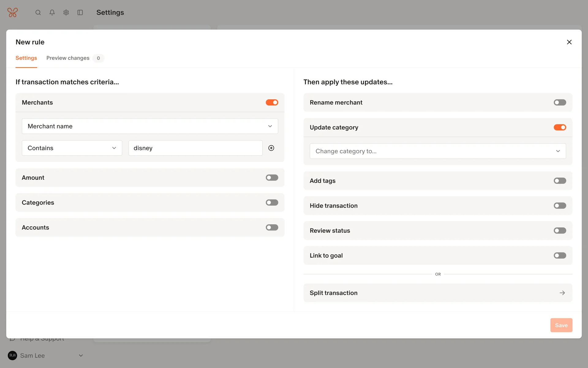This screenshot has width=588, height=368.
Task: Toggle the sidebar panel icon
Action: tap(80, 13)
